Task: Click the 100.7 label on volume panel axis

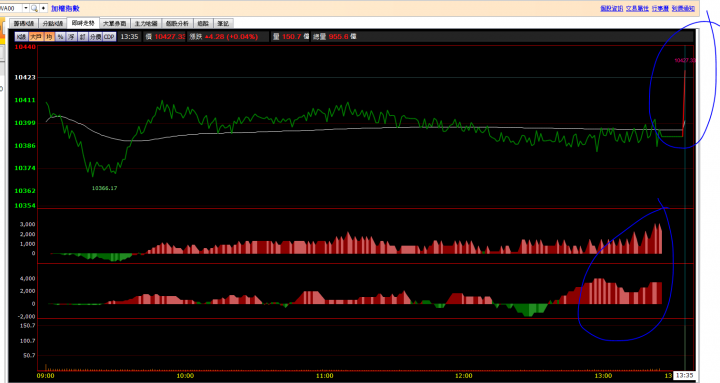Action: point(28,341)
